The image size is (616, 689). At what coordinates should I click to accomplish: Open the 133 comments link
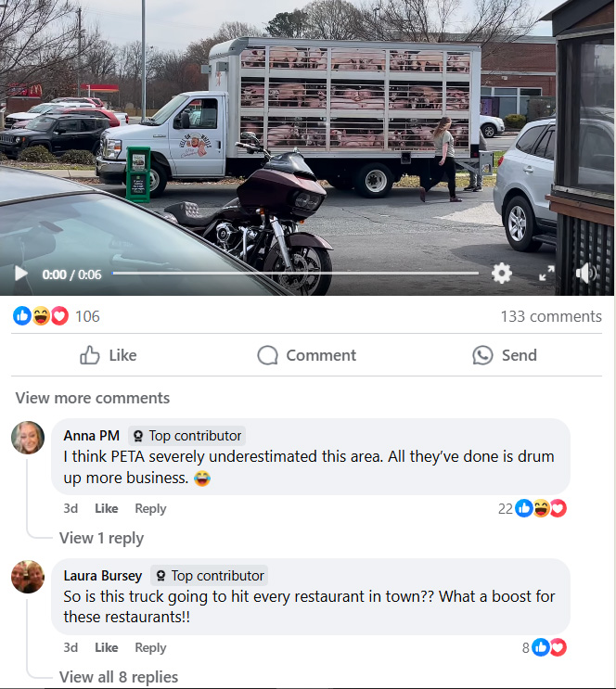[x=551, y=316]
